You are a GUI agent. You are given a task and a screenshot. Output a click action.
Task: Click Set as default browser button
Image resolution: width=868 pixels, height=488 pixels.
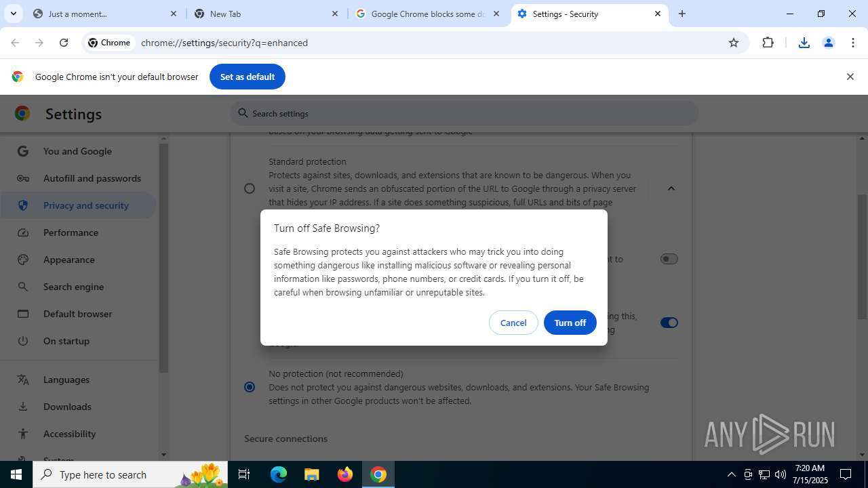[x=247, y=77]
